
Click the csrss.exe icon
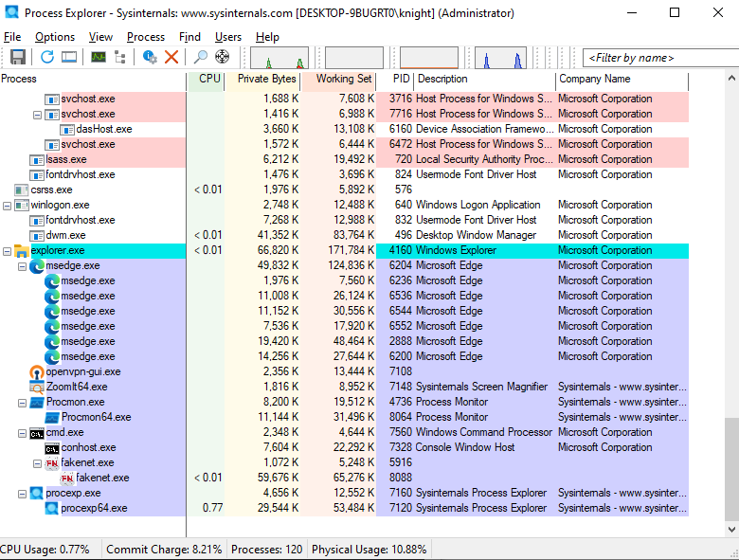point(22,190)
